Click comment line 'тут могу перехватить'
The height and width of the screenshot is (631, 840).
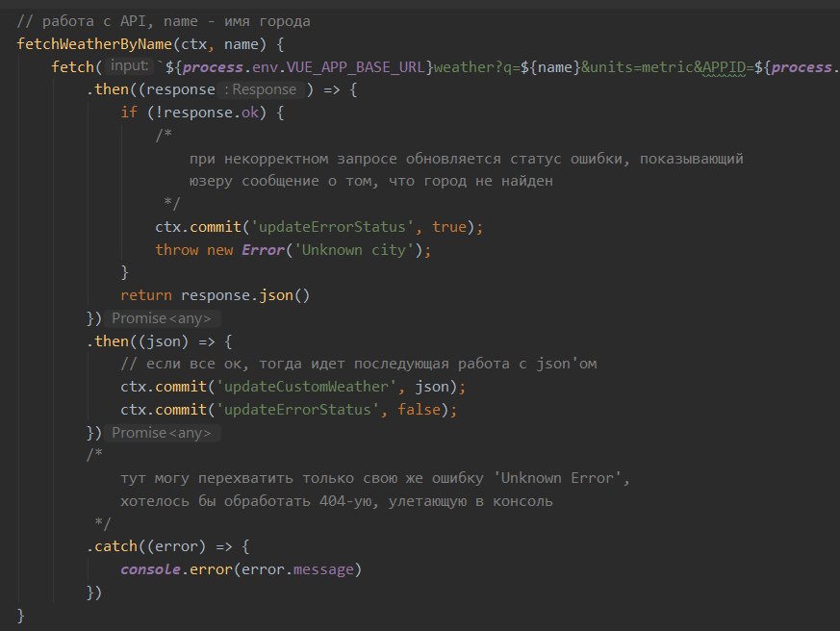click(x=375, y=478)
